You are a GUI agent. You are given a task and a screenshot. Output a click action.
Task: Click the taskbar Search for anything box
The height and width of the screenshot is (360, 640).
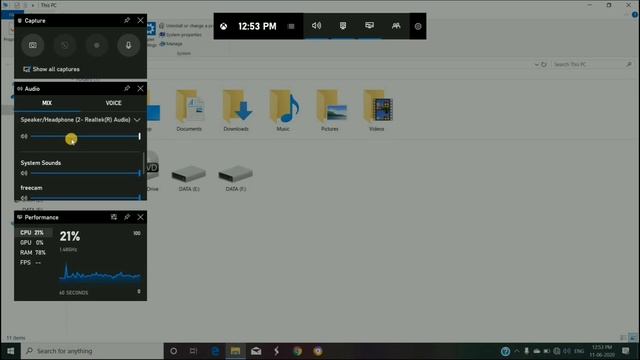point(92,351)
